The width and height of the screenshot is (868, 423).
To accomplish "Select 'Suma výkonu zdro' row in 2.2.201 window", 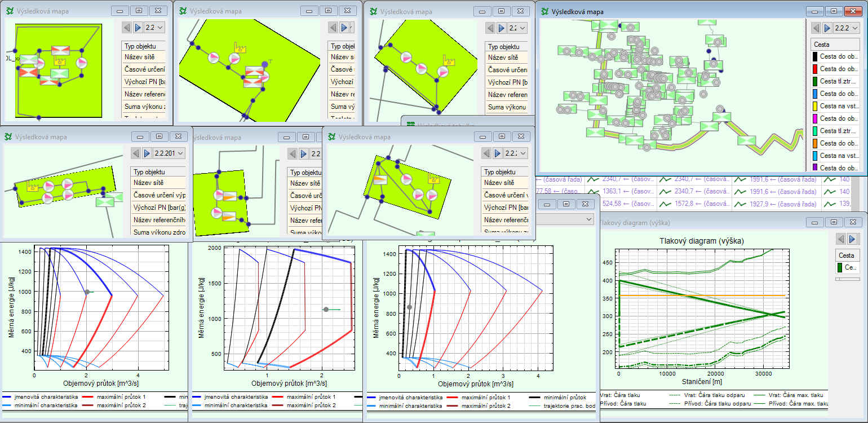I will (x=158, y=232).
